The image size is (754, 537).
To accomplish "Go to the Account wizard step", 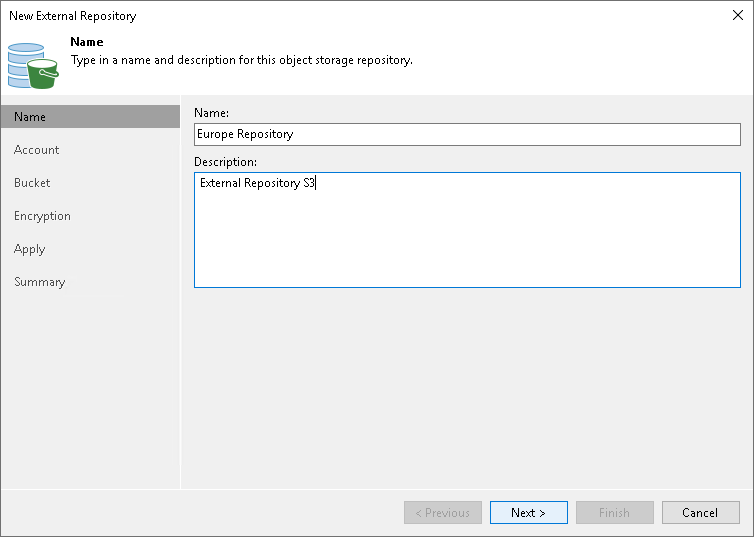I will [37, 150].
